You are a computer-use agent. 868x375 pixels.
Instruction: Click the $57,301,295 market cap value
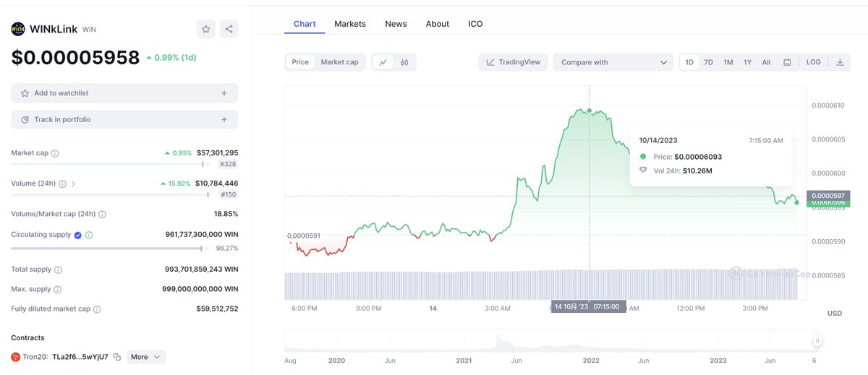coord(218,153)
